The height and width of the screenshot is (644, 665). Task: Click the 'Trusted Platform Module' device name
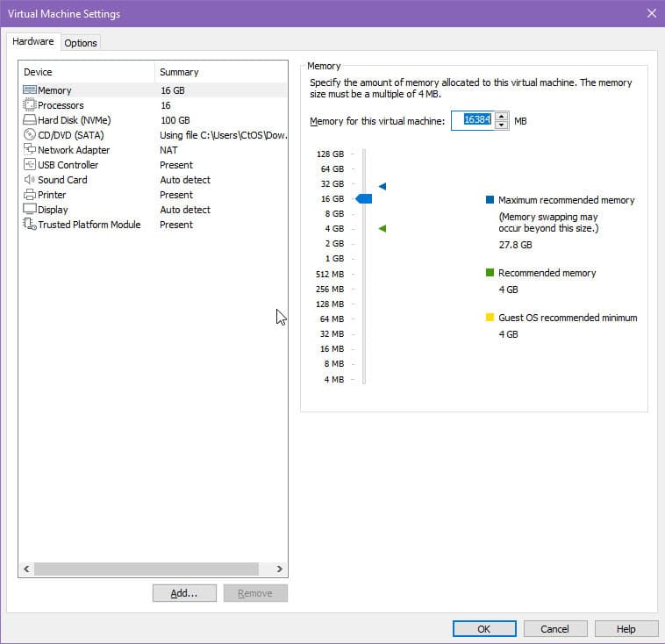tap(89, 225)
